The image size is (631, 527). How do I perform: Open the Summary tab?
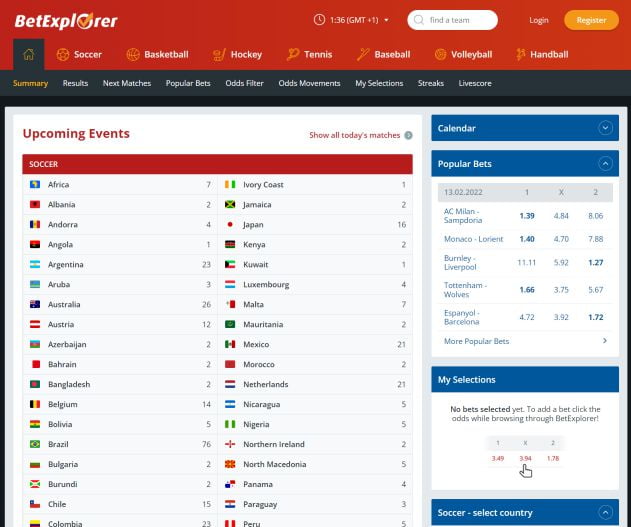pyautogui.click(x=30, y=83)
